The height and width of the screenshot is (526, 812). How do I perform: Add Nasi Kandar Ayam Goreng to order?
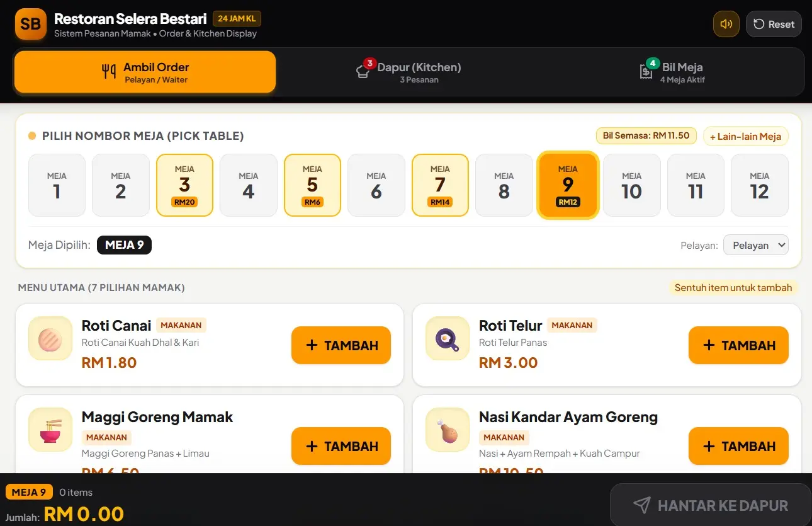(738, 446)
